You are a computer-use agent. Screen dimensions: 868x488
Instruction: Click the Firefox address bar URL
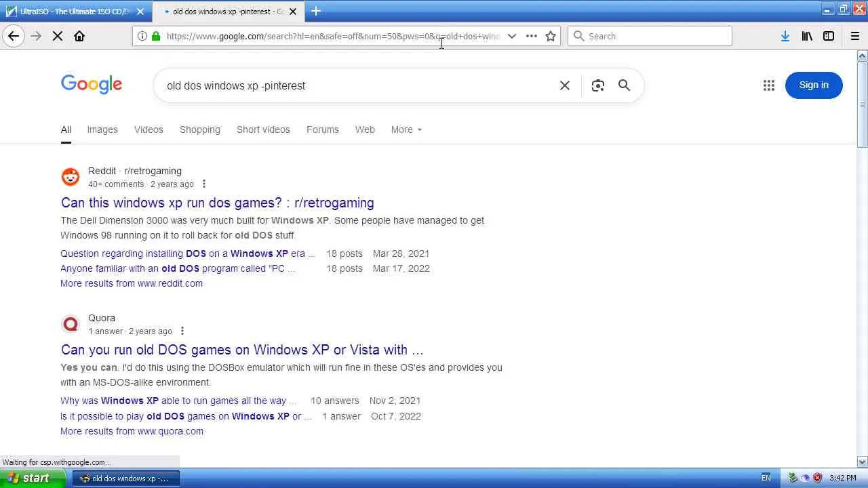(x=334, y=36)
